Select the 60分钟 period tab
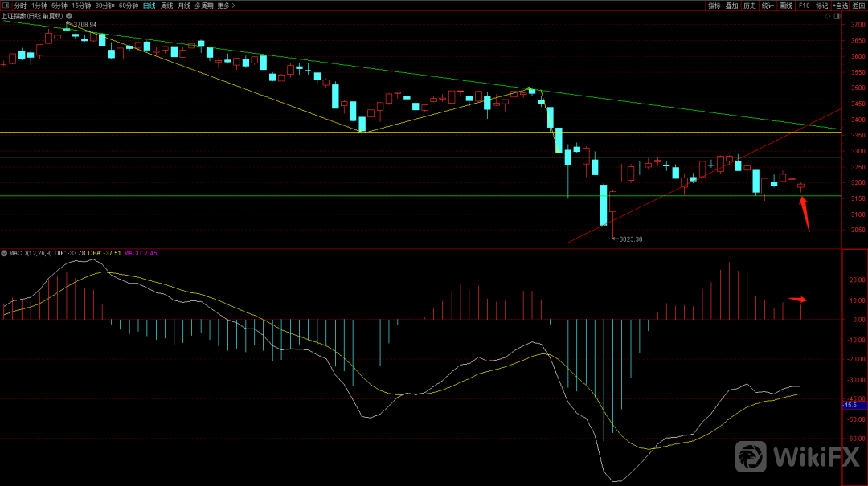 coord(128,6)
